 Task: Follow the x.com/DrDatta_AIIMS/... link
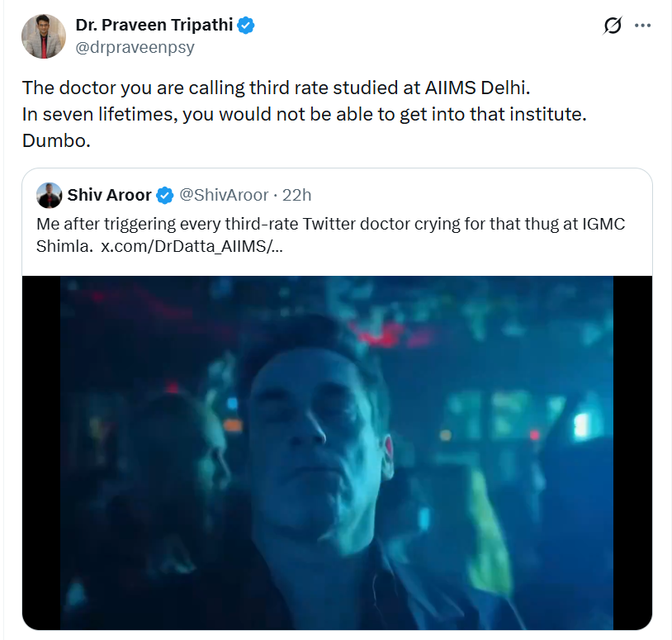[x=192, y=246]
